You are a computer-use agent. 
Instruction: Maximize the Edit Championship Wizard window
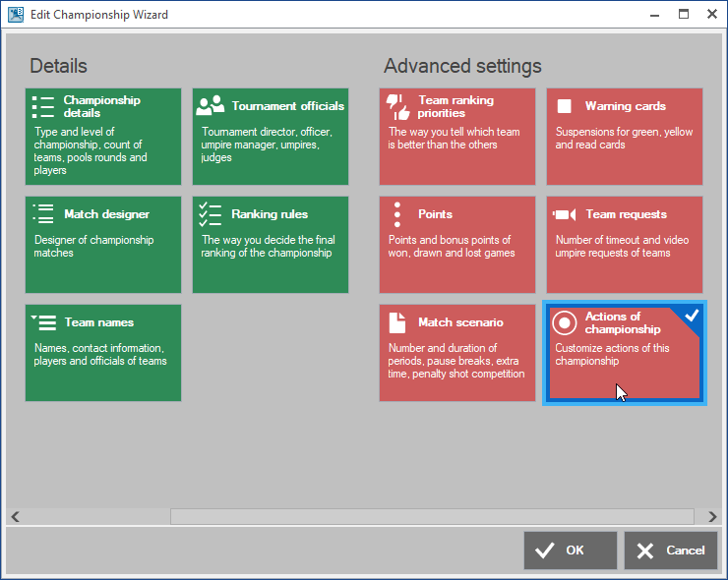pyautogui.click(x=684, y=15)
